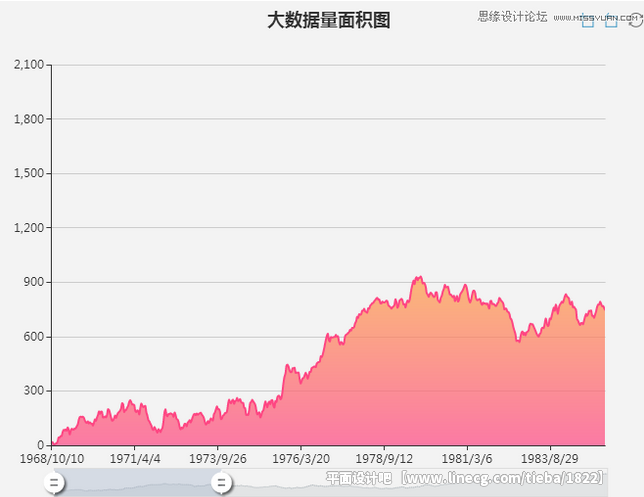Click the x-axis date 1983/8/29
644x497 pixels.
point(550,459)
